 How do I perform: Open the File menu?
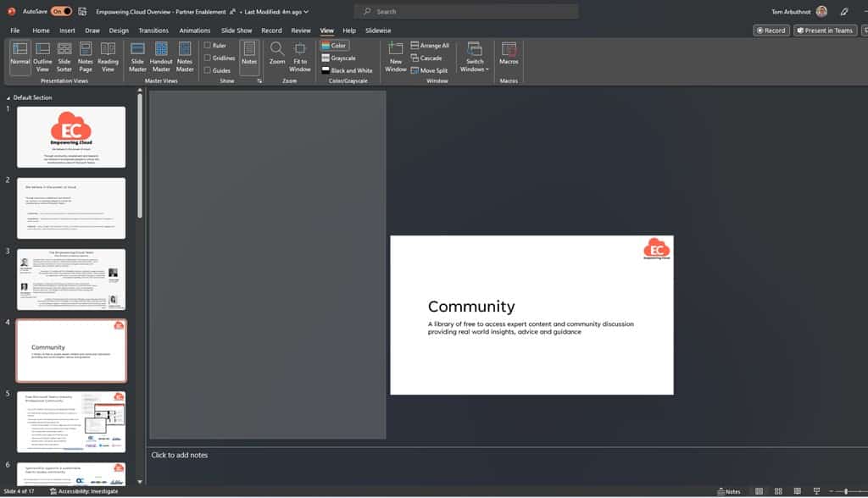point(15,30)
